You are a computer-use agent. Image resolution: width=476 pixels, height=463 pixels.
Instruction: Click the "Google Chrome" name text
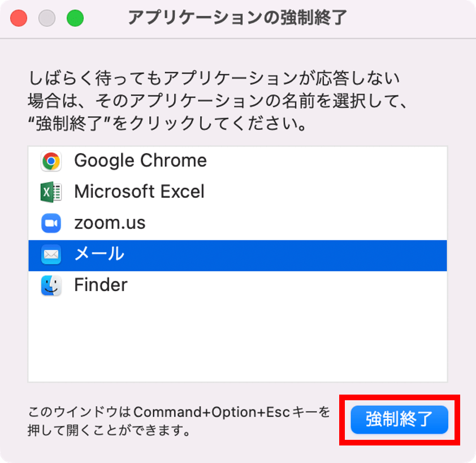[140, 161]
